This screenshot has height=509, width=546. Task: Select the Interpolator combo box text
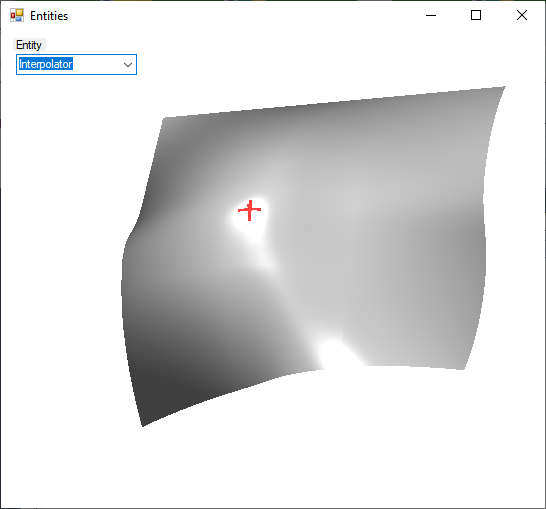[46, 64]
